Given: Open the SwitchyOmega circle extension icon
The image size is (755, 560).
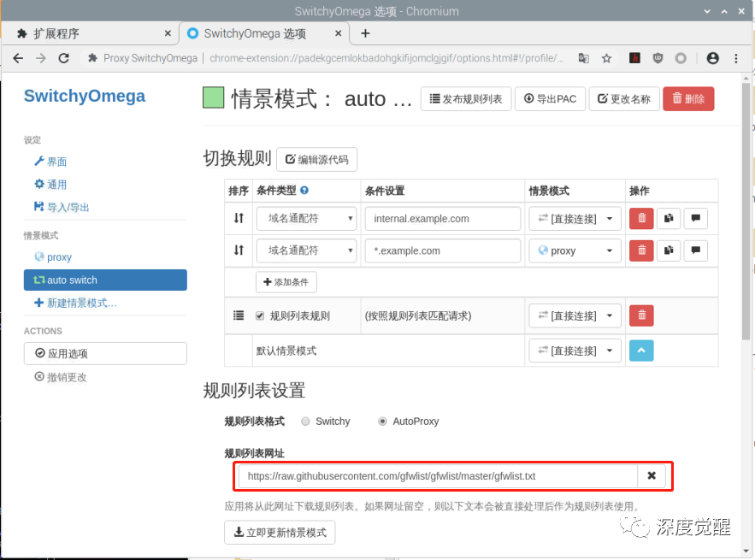Looking at the screenshot, I should pyautogui.click(x=681, y=58).
